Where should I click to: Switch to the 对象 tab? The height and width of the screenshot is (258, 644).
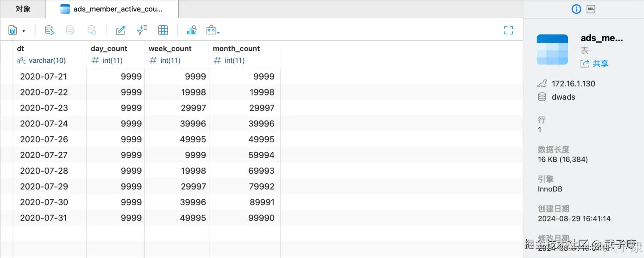pos(22,9)
